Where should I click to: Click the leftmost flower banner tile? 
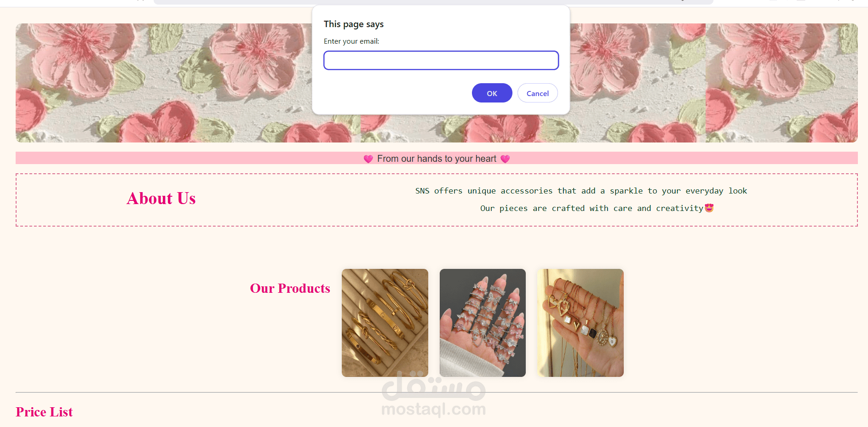tap(188, 83)
